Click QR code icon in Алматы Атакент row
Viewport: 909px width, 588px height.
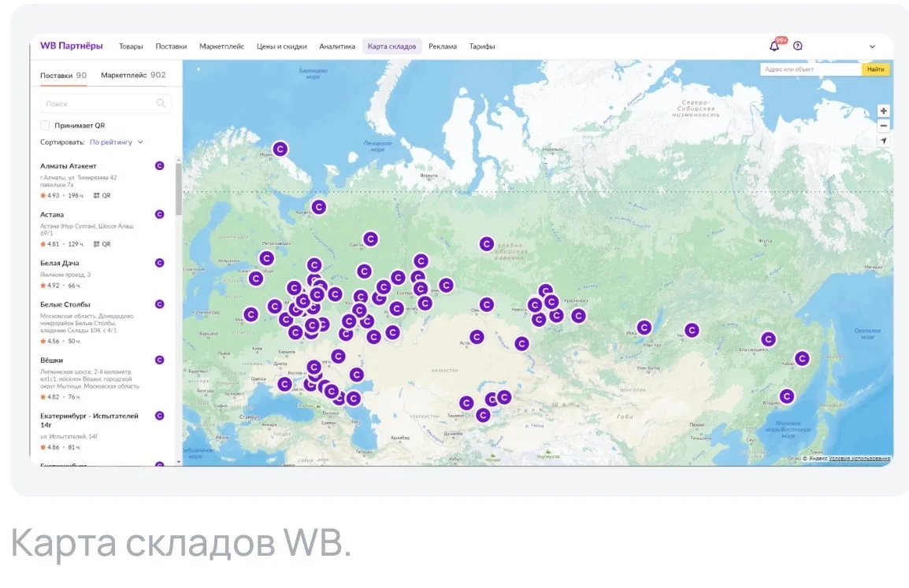point(96,195)
